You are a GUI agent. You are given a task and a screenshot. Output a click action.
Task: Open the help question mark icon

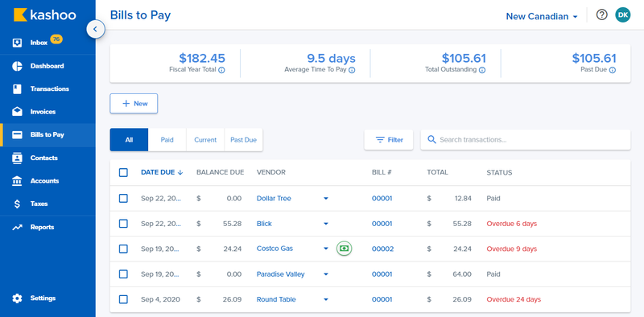click(601, 15)
